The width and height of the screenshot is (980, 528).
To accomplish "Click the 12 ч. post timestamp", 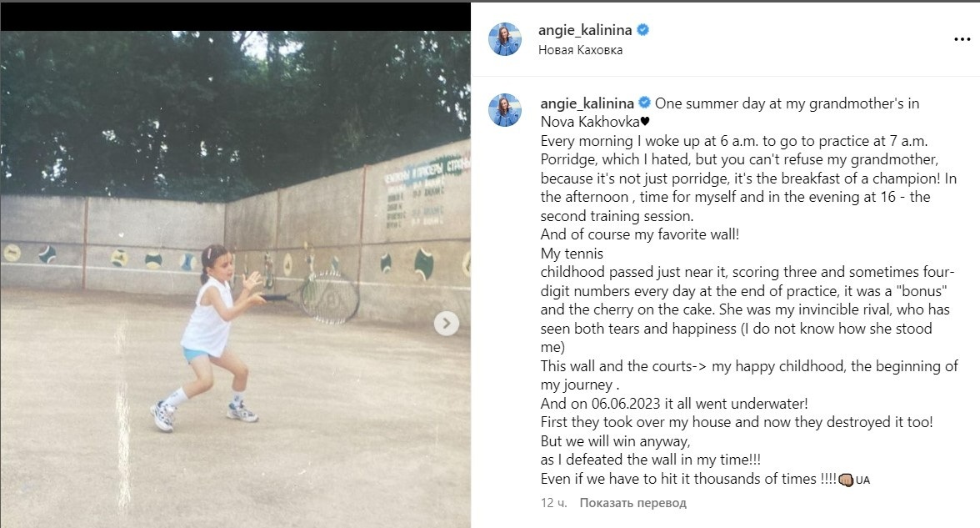I will pos(552,503).
